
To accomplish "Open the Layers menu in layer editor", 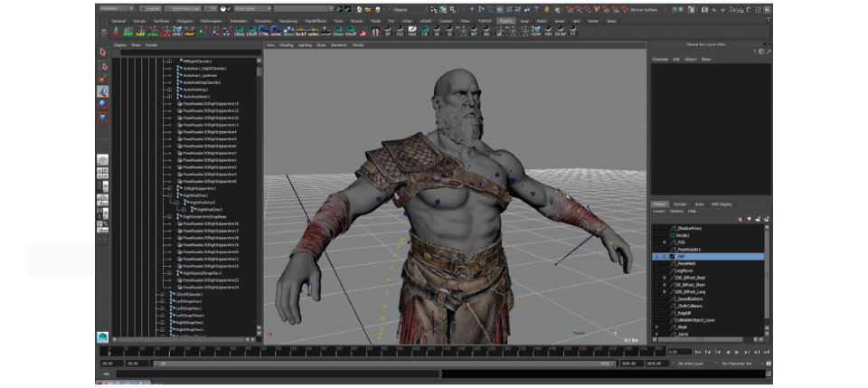I will [x=659, y=211].
